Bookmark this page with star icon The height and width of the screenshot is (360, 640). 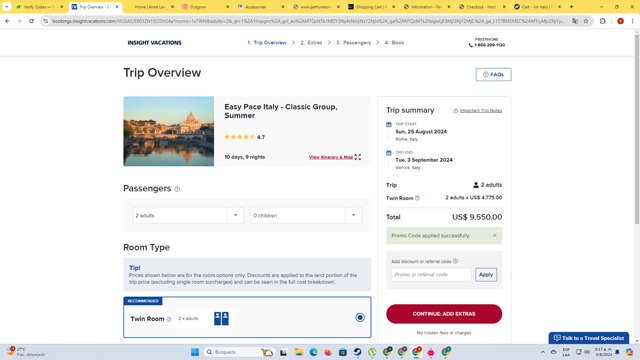click(x=586, y=21)
